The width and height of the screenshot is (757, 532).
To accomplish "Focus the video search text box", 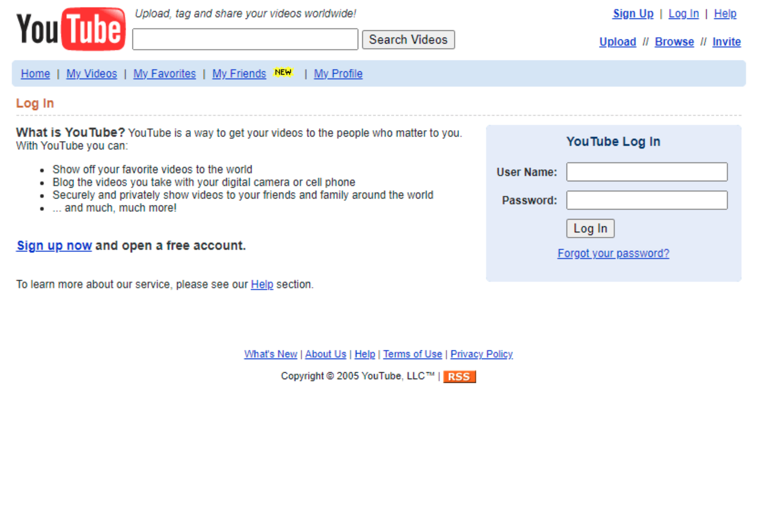I will click(245, 39).
